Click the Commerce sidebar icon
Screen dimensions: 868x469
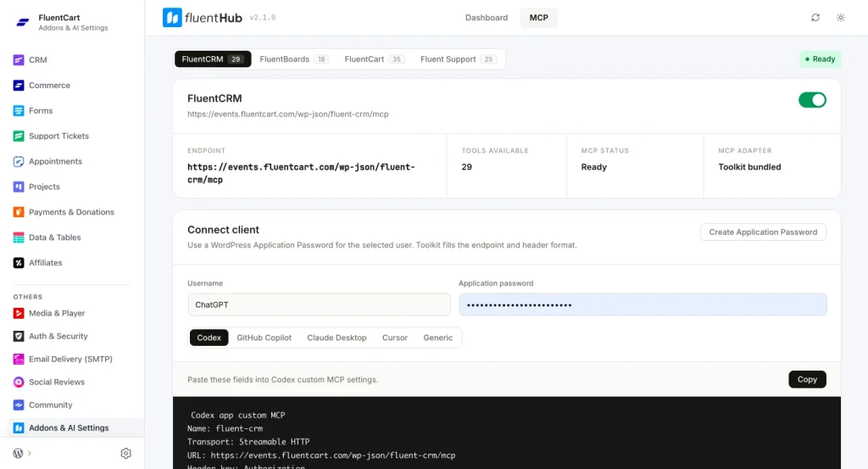pyautogui.click(x=19, y=86)
